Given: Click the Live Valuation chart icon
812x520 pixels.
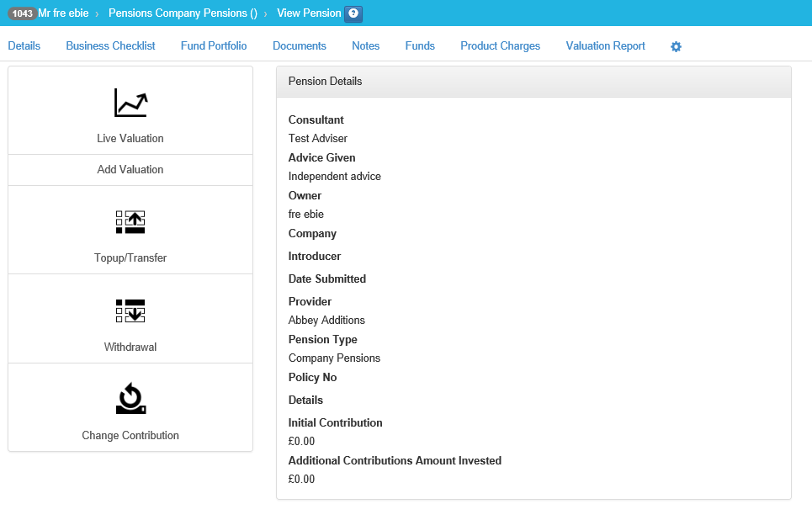Looking at the screenshot, I should click(x=130, y=103).
